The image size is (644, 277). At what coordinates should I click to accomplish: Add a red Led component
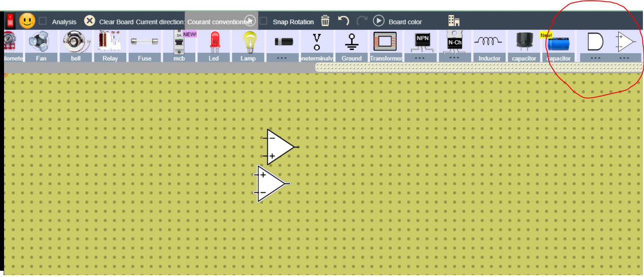point(214,42)
